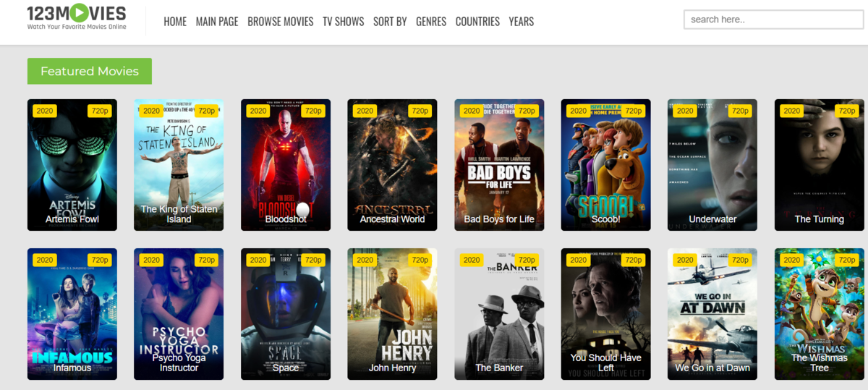
Task: Open the Scoob! movie poster
Action: pyautogui.click(x=605, y=165)
